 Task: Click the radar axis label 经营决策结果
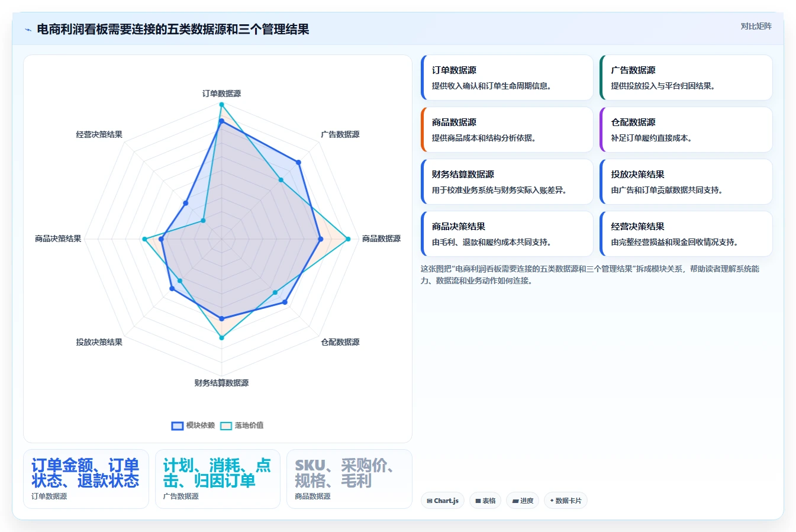click(99, 134)
